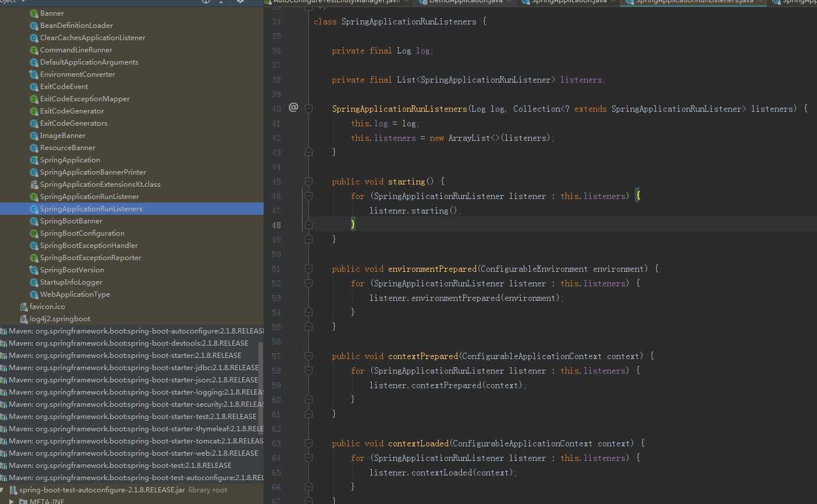817x504 pixels.
Task: Click the SpringBootExceptionReporter interface icon
Action: (x=34, y=258)
